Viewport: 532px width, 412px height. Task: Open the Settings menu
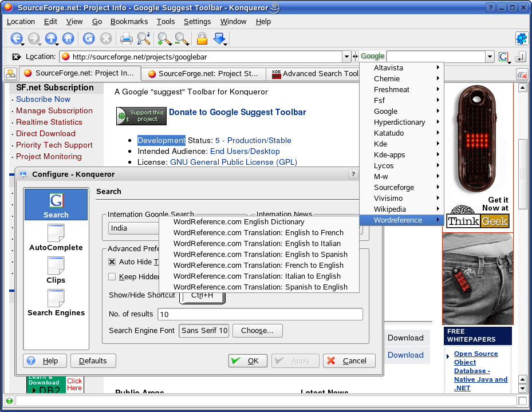click(x=197, y=22)
